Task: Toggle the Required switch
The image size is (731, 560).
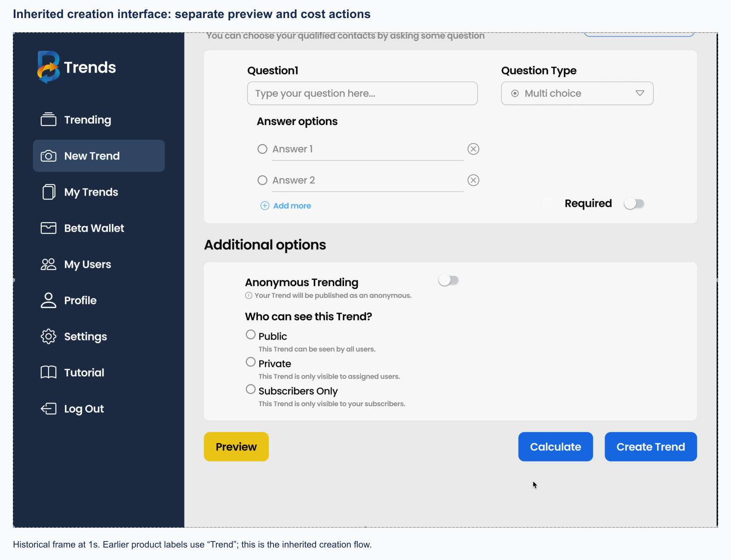Action: click(634, 203)
